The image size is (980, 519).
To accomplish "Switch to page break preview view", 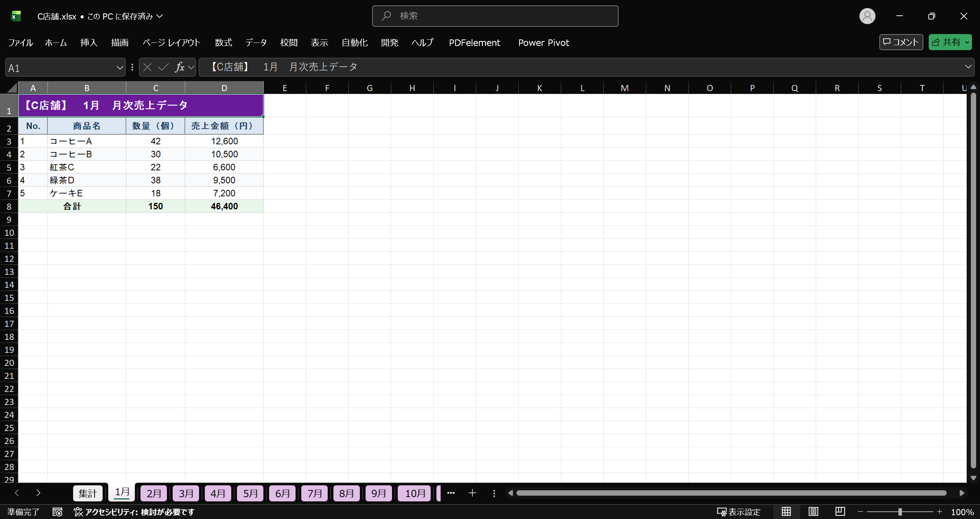I will [x=840, y=512].
